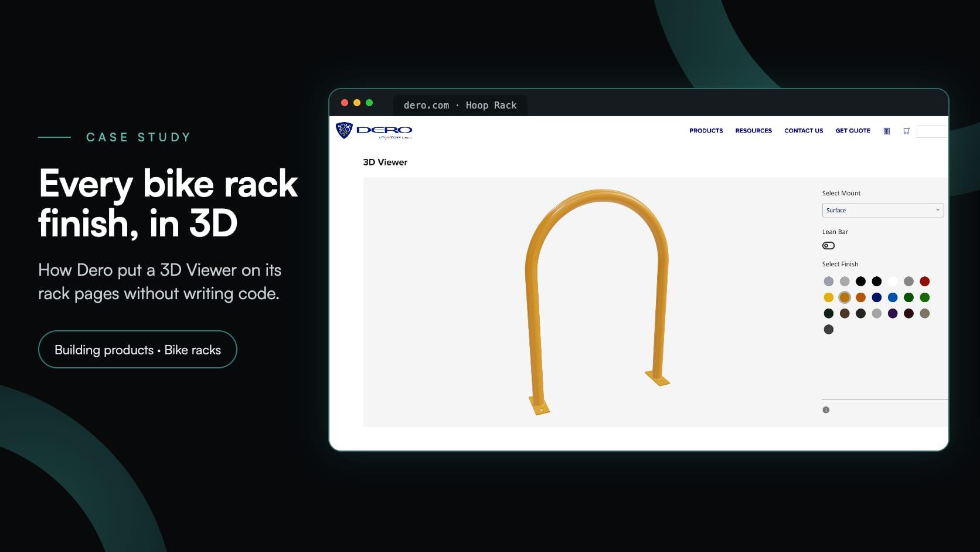Pick the brown finish swatch
The image size is (980, 552).
[845, 313]
